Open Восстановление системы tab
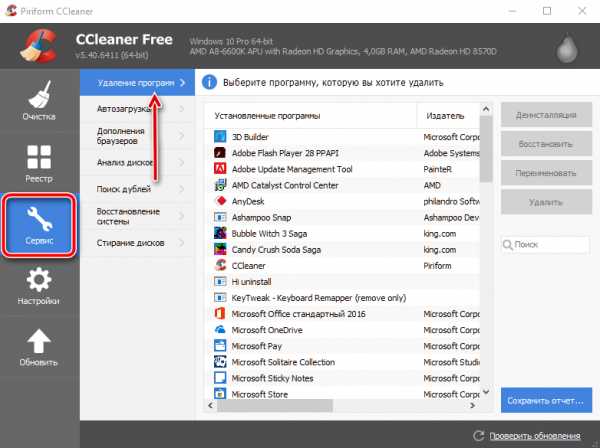Viewport: 600px width, 448px height. point(137,216)
